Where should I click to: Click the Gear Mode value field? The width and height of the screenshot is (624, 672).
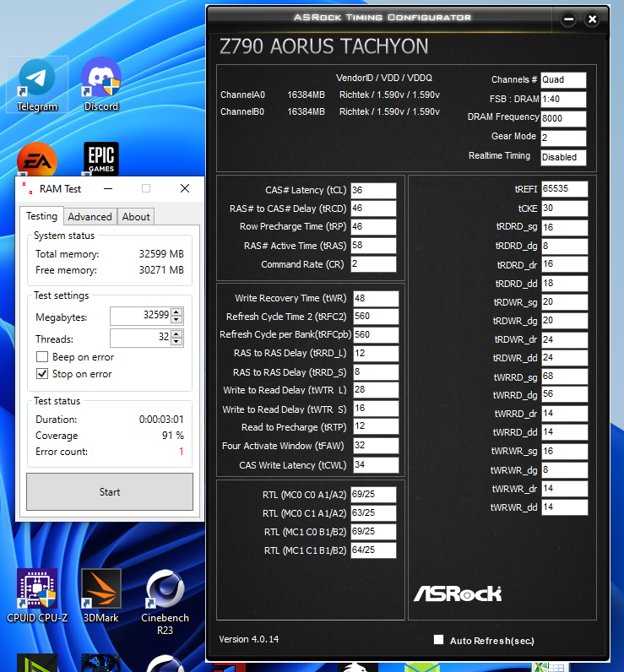pyautogui.click(x=563, y=138)
